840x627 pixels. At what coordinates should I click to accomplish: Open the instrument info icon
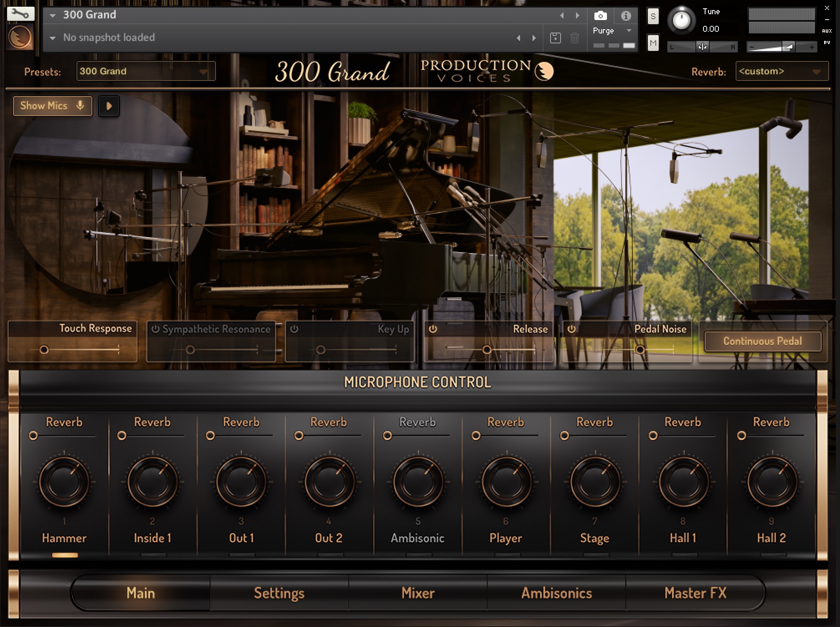[x=625, y=16]
